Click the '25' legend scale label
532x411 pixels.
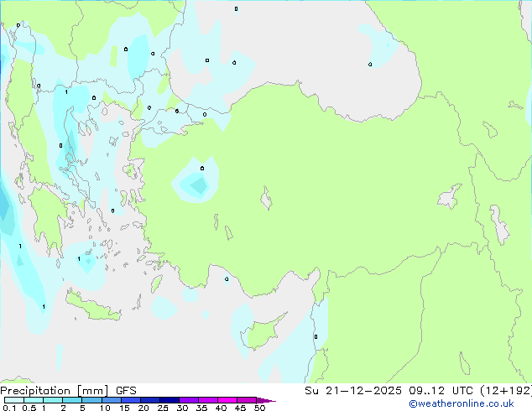point(163,408)
